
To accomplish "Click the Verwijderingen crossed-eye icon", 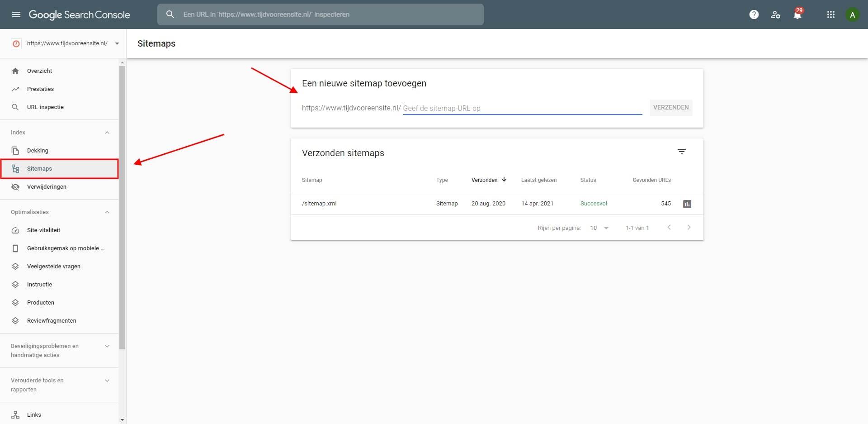I will pos(15,187).
